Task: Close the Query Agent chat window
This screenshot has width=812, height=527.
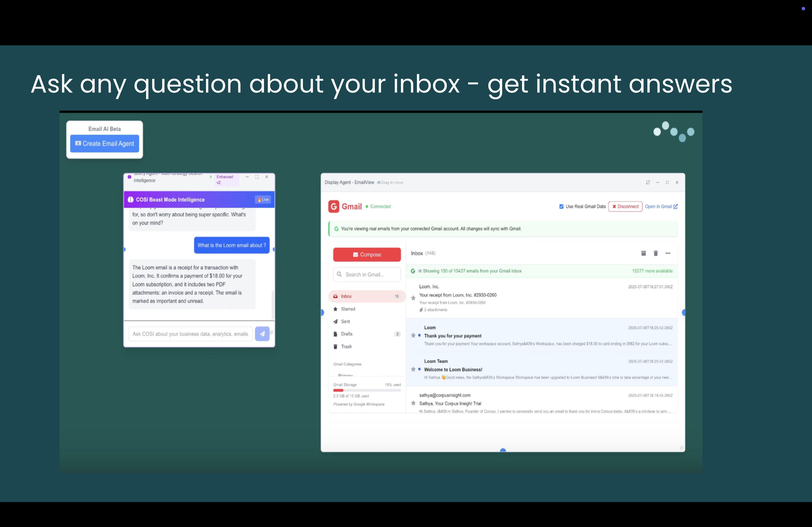Action: coord(266,177)
